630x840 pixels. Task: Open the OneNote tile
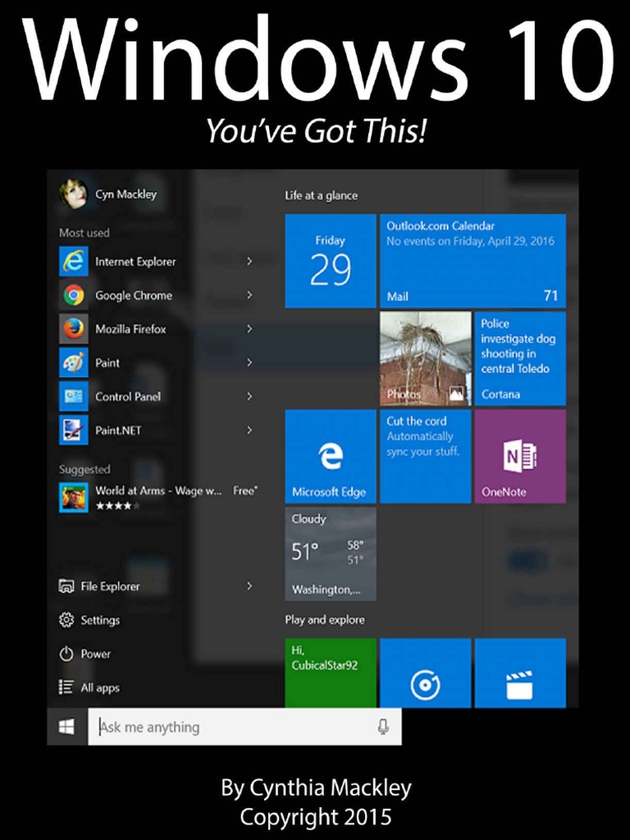pos(520,456)
